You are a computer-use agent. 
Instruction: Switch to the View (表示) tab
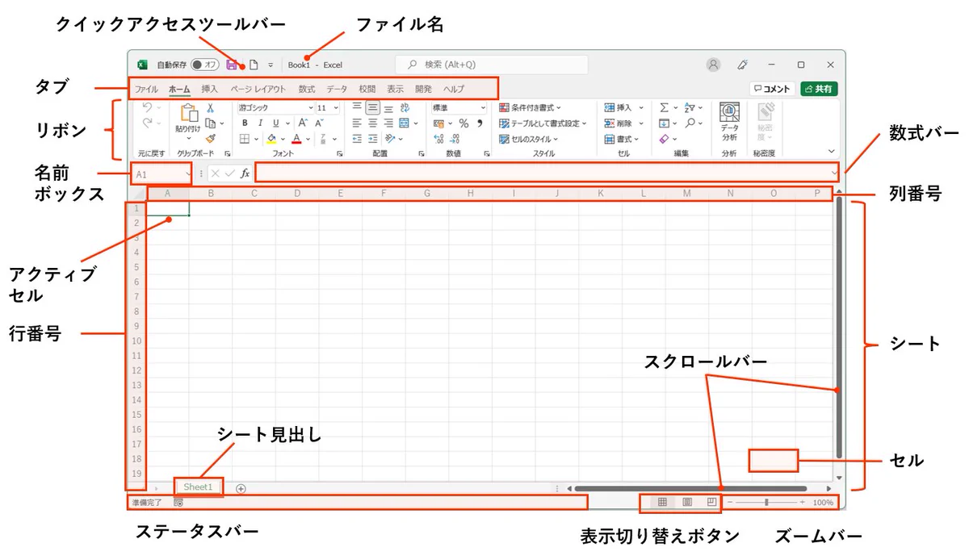(395, 89)
